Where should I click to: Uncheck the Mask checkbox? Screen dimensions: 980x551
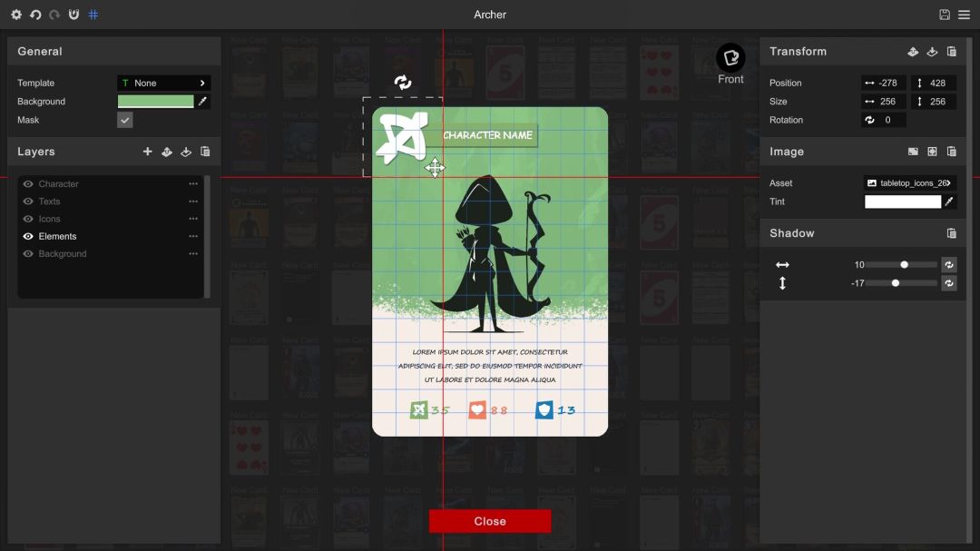pyautogui.click(x=124, y=119)
